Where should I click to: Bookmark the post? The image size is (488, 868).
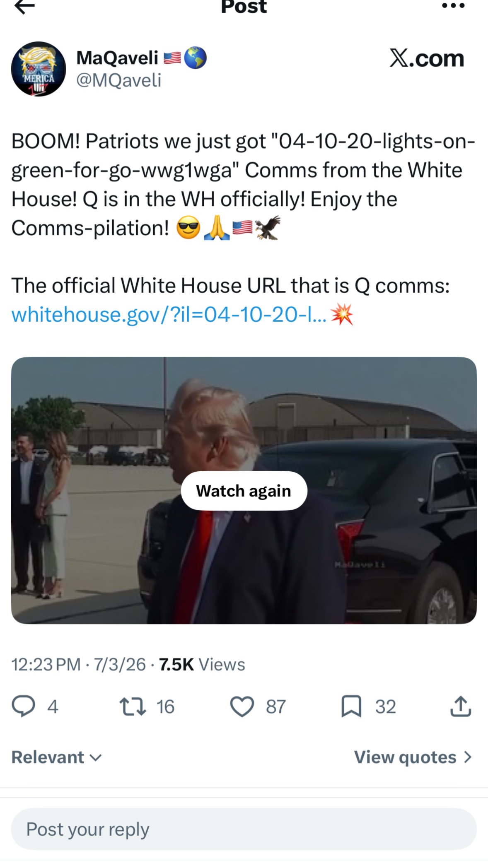click(351, 706)
